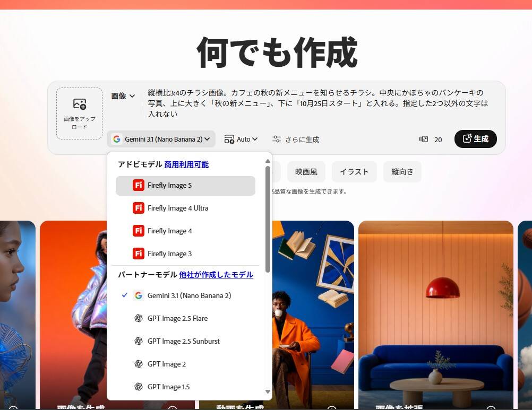Click the OpenAI icon for GPT Image 2.5 Sunburst
Viewport: 532px width, 410px height.
tap(139, 341)
